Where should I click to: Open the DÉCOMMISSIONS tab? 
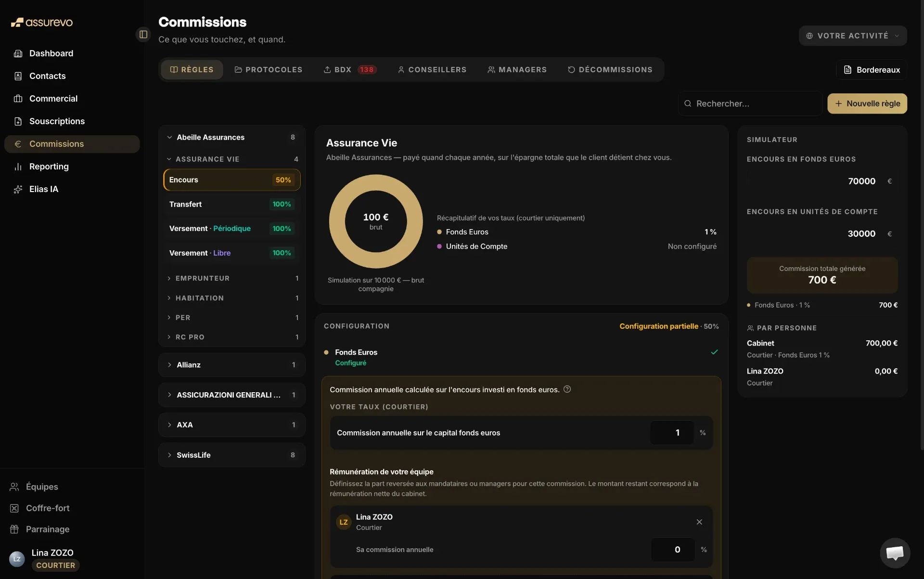coord(610,70)
